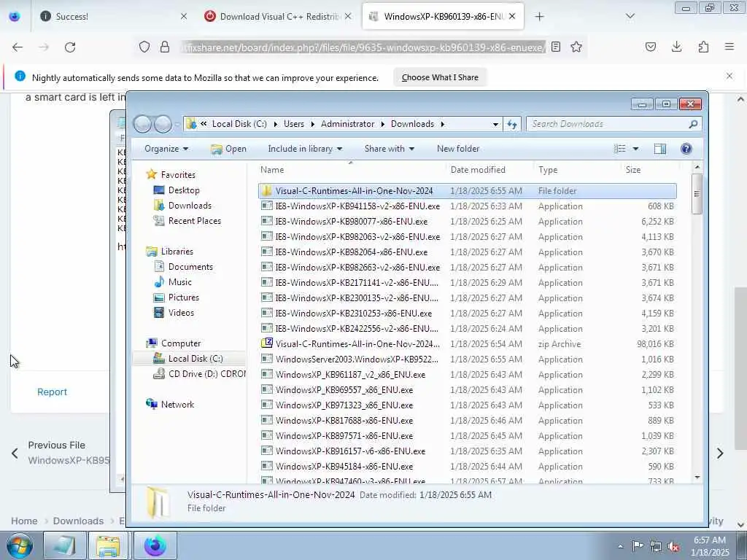Open the Organize dropdown menu
Viewport: 747px width, 560px height.
(166, 149)
